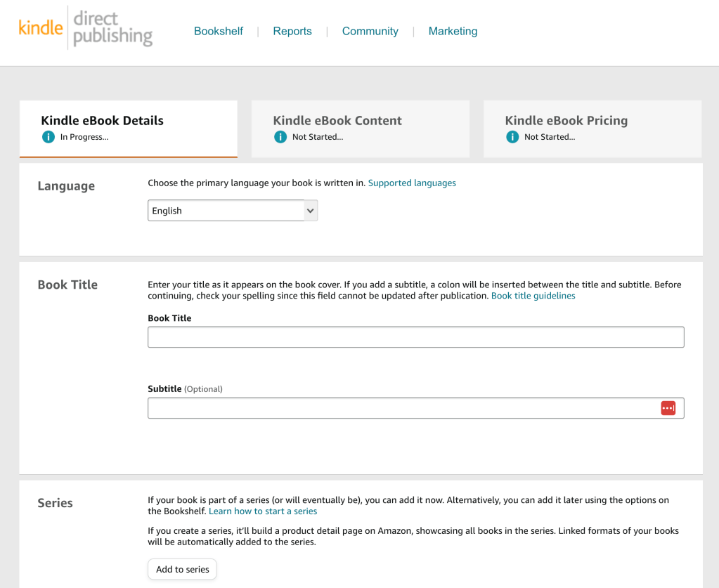Switch to the Kindle eBook Pricing tab
719x588 pixels.
[592, 128]
